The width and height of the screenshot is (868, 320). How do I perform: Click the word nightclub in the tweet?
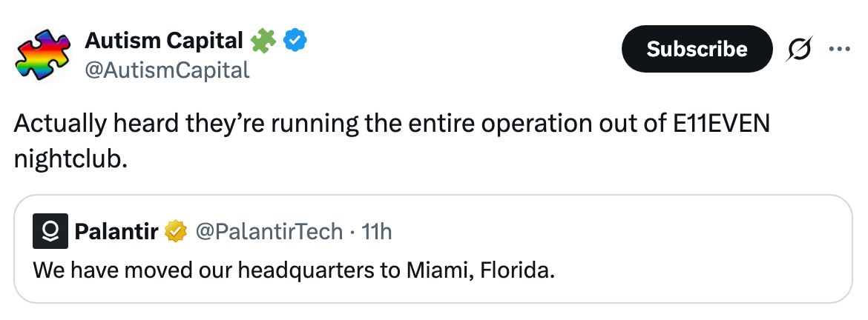coord(71,159)
